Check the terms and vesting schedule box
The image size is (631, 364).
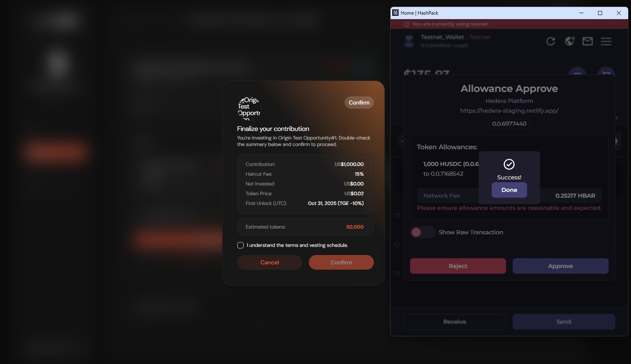click(x=240, y=245)
